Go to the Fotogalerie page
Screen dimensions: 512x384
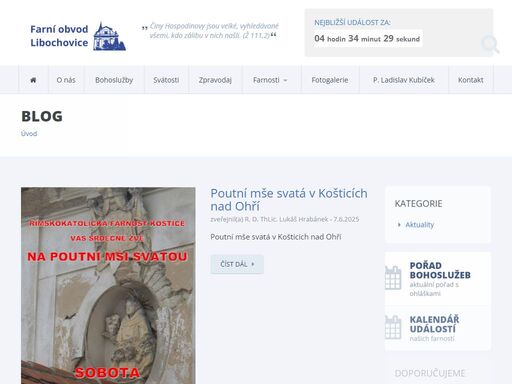coord(330,80)
